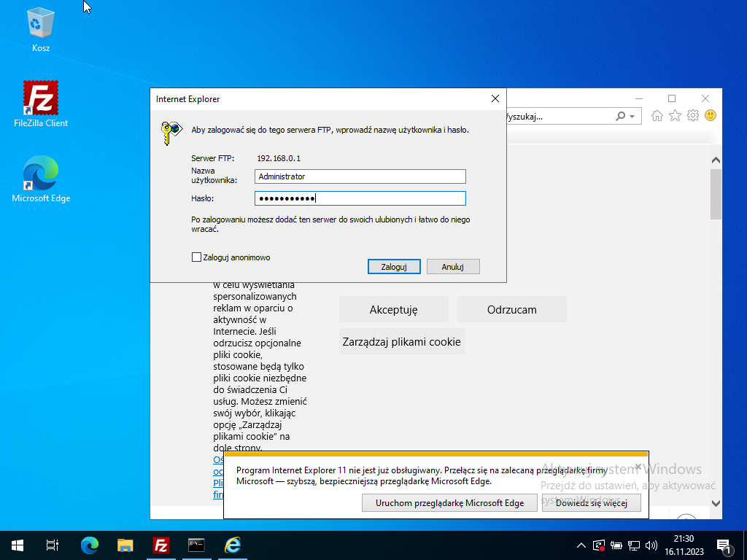Viewport: 747px width, 560px height.
Task: Click the tray icon with the red dot
Action: [x=599, y=545]
